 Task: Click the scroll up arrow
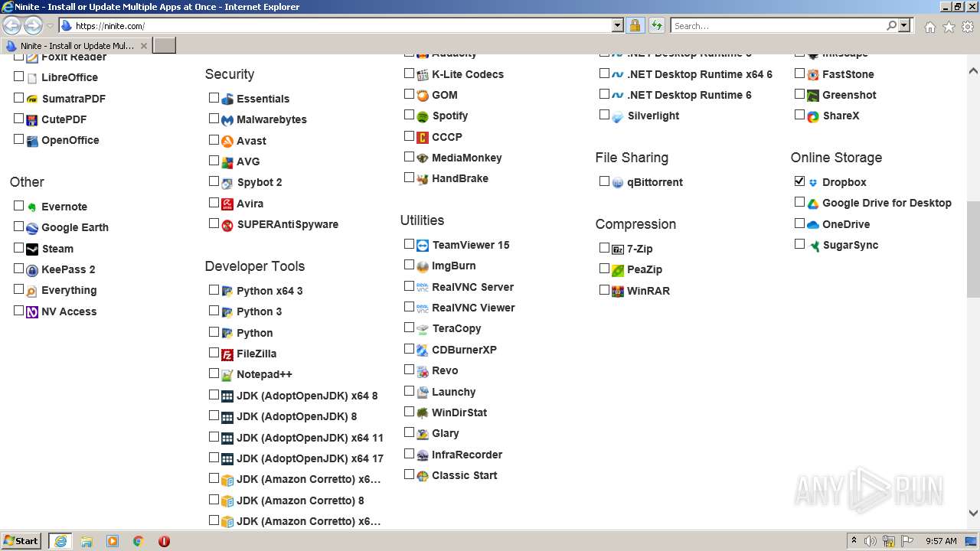click(x=973, y=70)
